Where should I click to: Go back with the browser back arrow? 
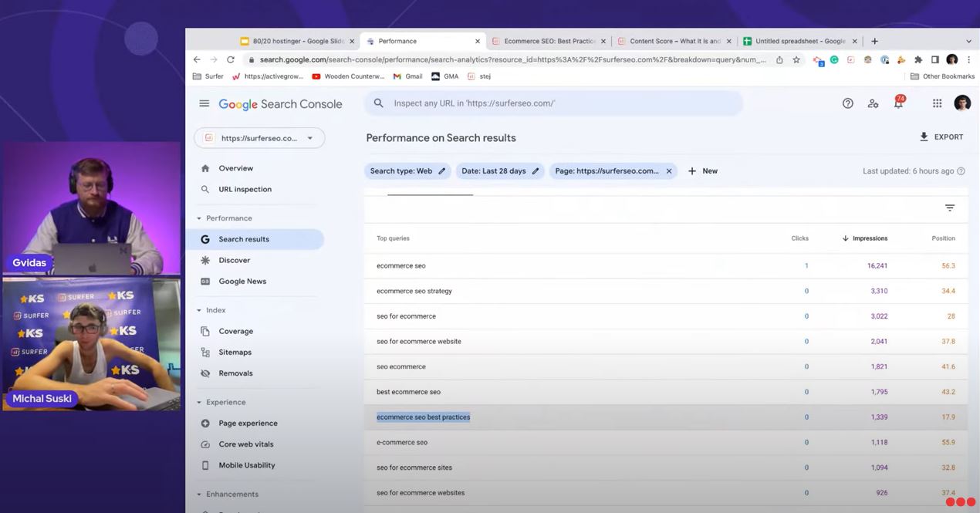(197, 59)
